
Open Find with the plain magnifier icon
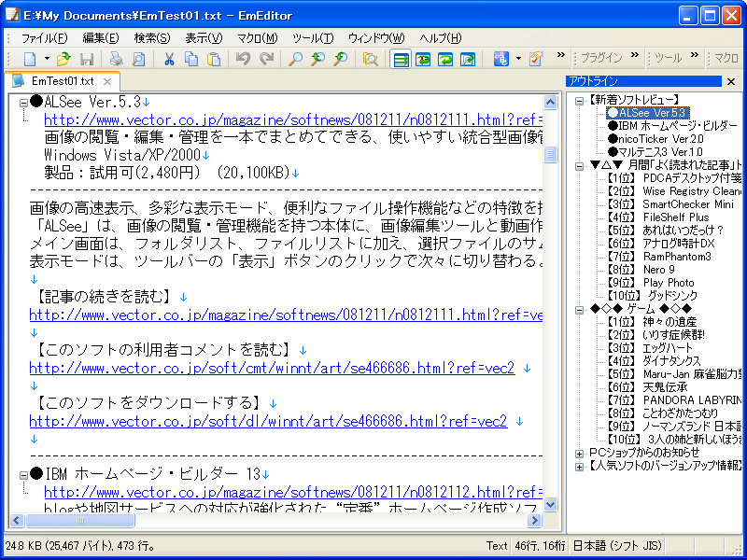(295, 59)
